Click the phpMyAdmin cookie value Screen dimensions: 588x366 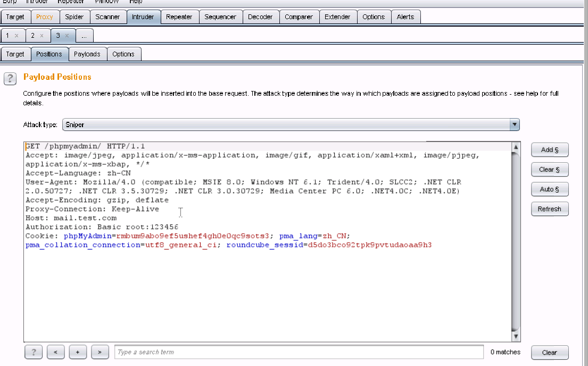[193, 236]
